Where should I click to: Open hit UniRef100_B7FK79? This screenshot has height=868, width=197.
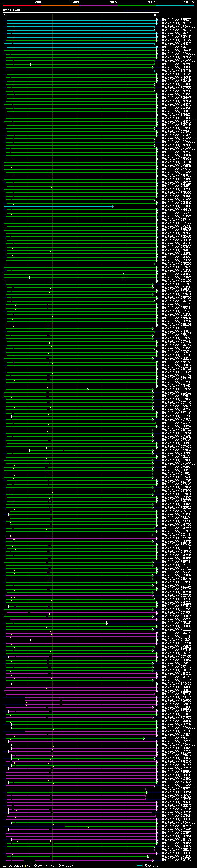[x=177, y=20]
